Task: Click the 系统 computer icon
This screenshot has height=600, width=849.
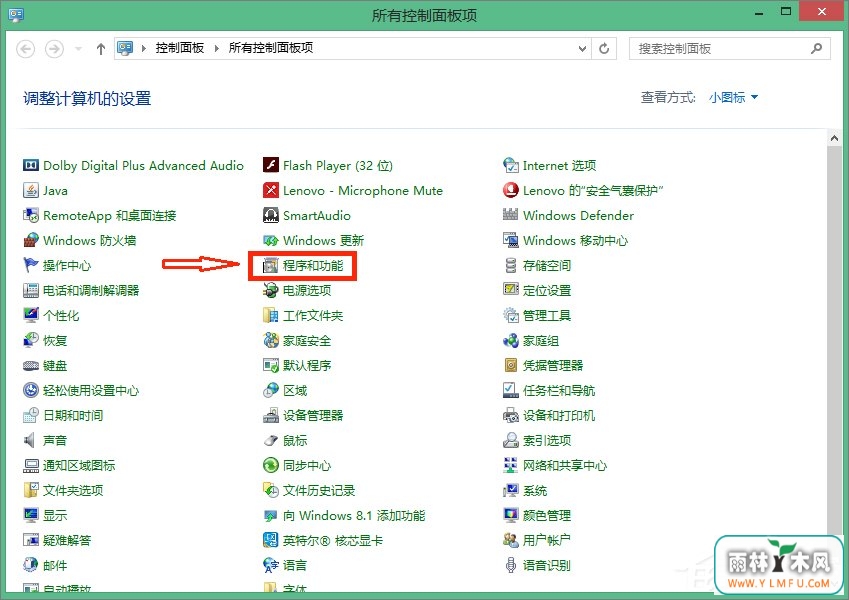Action: point(511,490)
